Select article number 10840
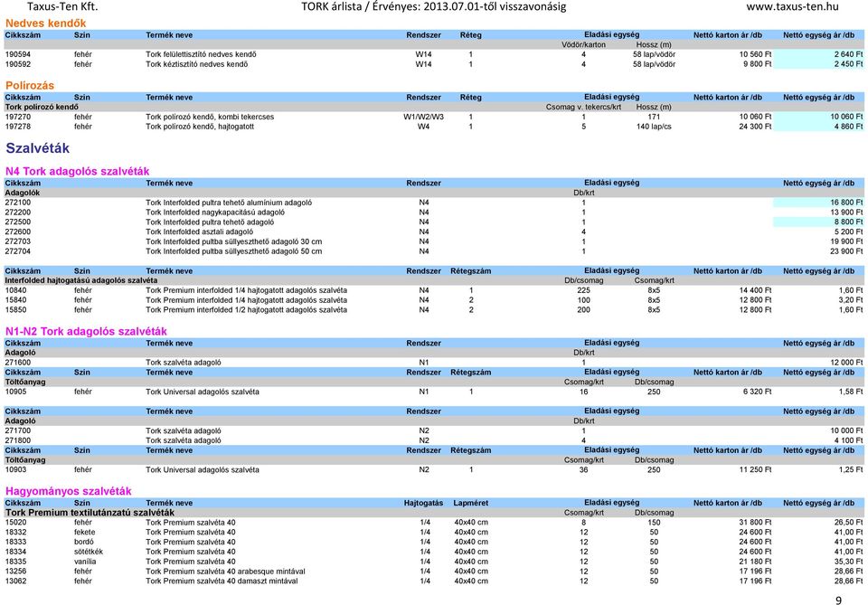 (x=15, y=290)
